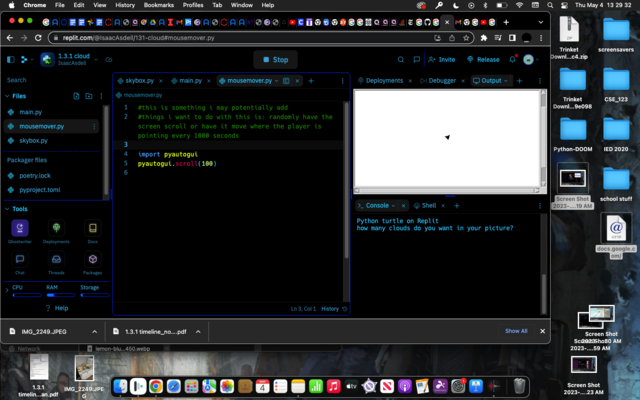
Task: Open the mousemover.py tab dropdown arrow
Action: click(x=276, y=81)
